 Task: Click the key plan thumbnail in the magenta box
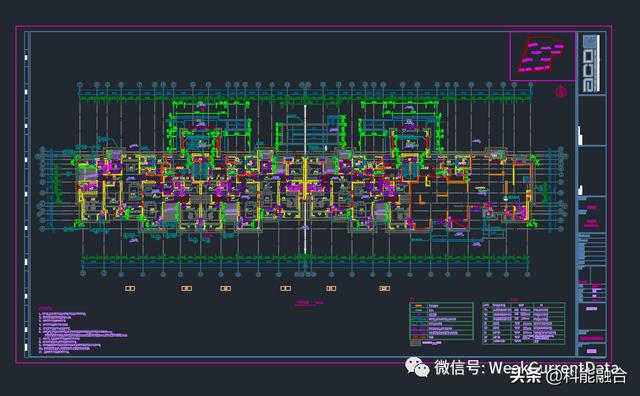(542, 56)
